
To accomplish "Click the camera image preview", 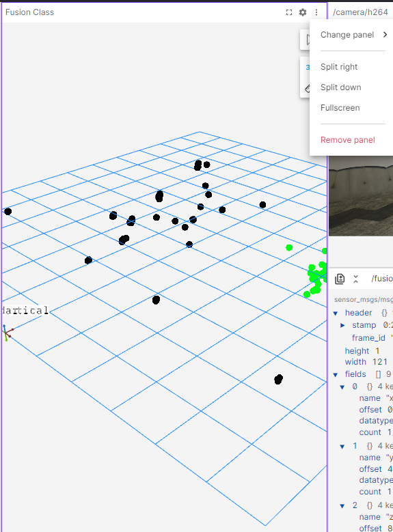I will [361, 196].
